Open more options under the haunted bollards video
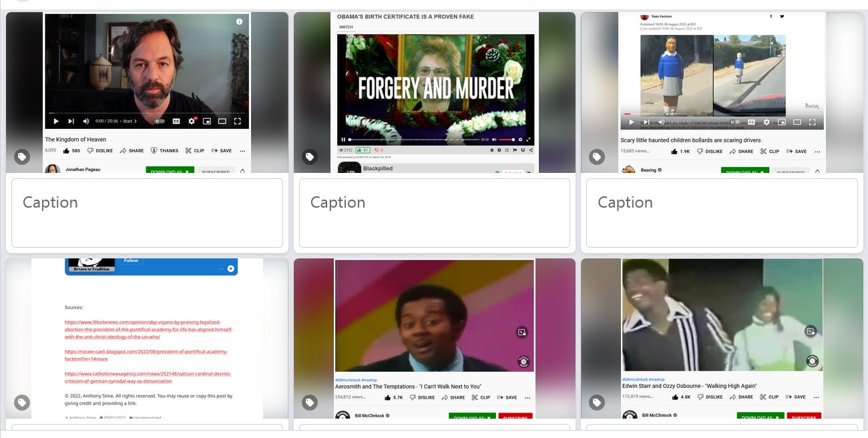 [x=817, y=152]
